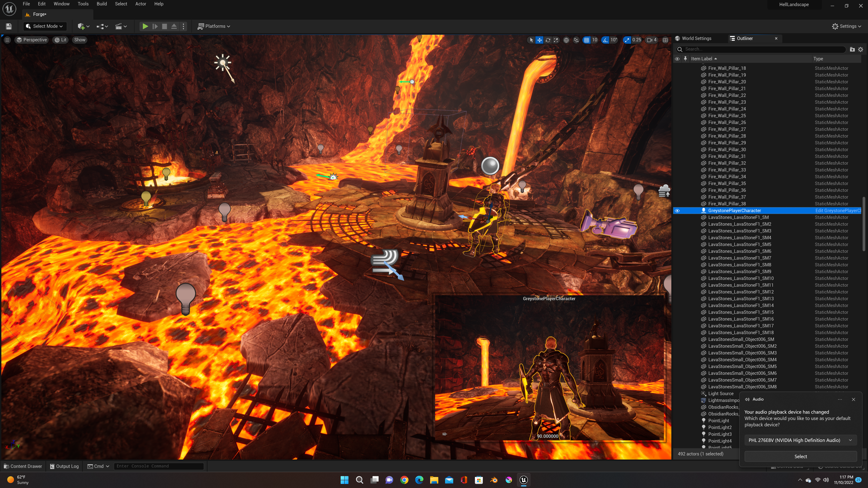Screen dimensions: 868x488
Task: Click the Show flags button in viewport
Action: pos(80,40)
